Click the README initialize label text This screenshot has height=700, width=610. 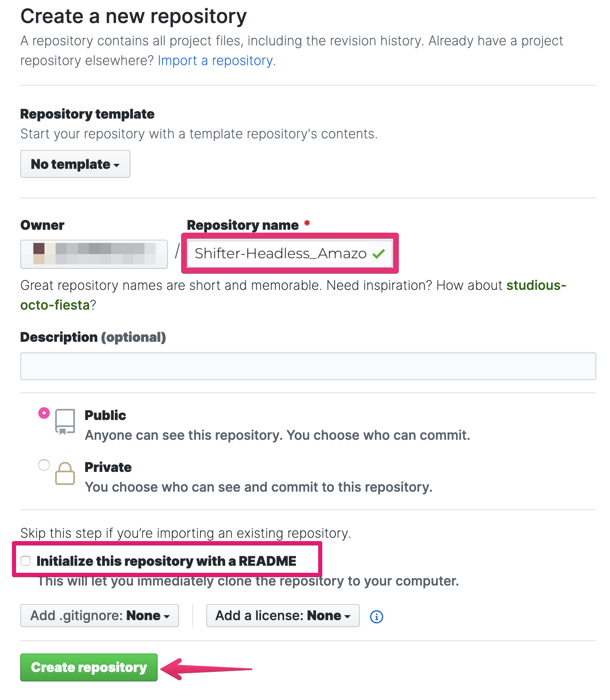click(166, 561)
